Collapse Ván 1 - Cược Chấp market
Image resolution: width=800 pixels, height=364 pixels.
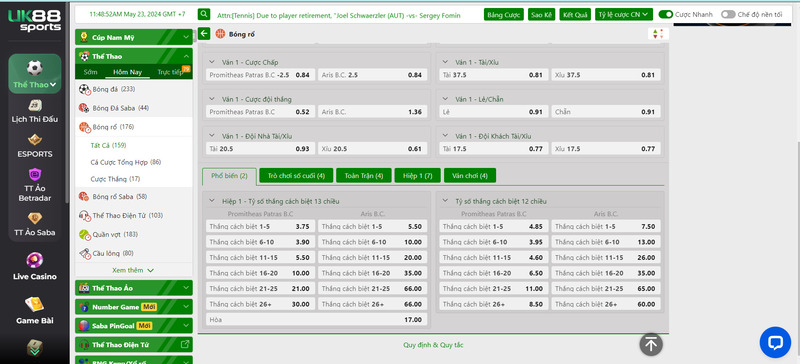[x=212, y=62]
